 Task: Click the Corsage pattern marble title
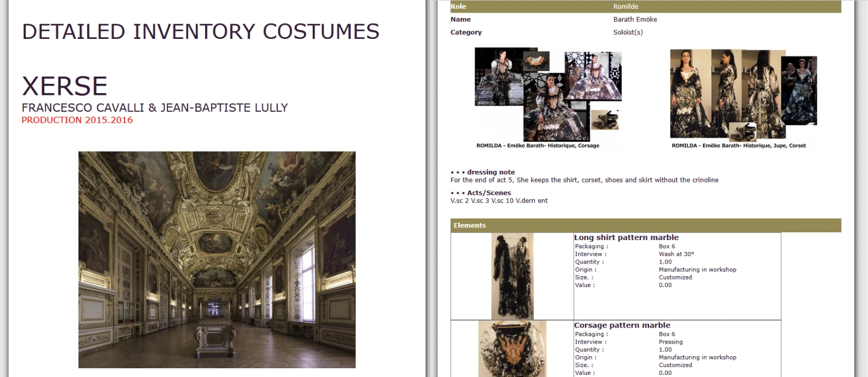point(622,325)
